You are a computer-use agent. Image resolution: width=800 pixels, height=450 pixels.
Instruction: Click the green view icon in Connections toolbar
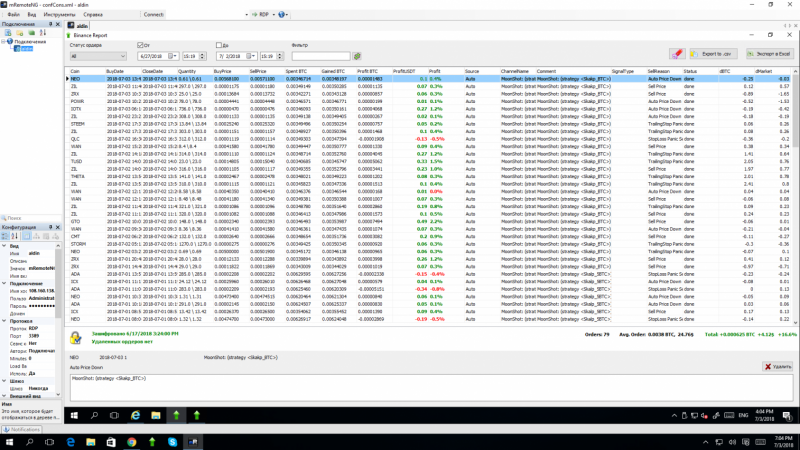tap(32, 33)
